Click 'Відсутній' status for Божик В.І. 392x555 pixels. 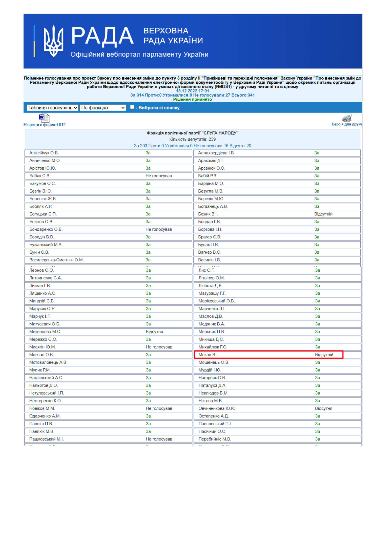[x=323, y=214]
